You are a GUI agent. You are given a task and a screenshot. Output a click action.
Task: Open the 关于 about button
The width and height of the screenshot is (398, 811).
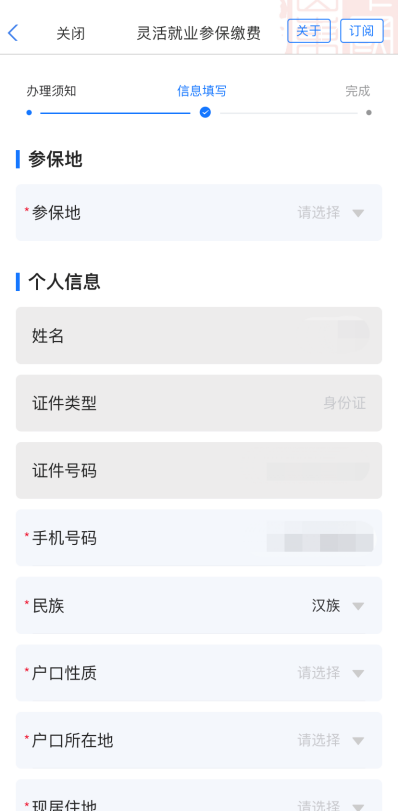coord(309,31)
